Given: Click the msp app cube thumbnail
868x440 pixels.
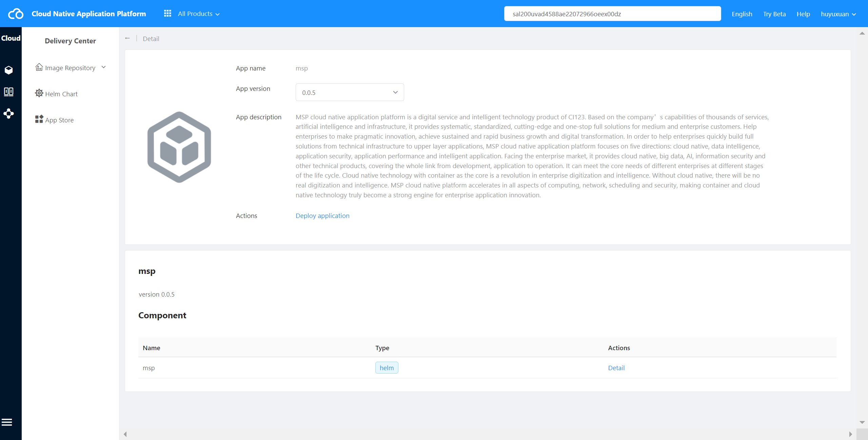Looking at the screenshot, I should coord(179,147).
